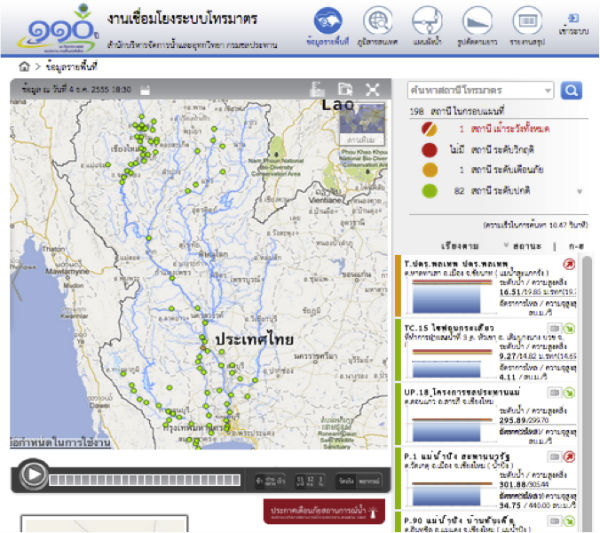Viewport: 600px width, 533px height.
Task: Click the green arrow icon on P.90 card
Action: (570, 521)
